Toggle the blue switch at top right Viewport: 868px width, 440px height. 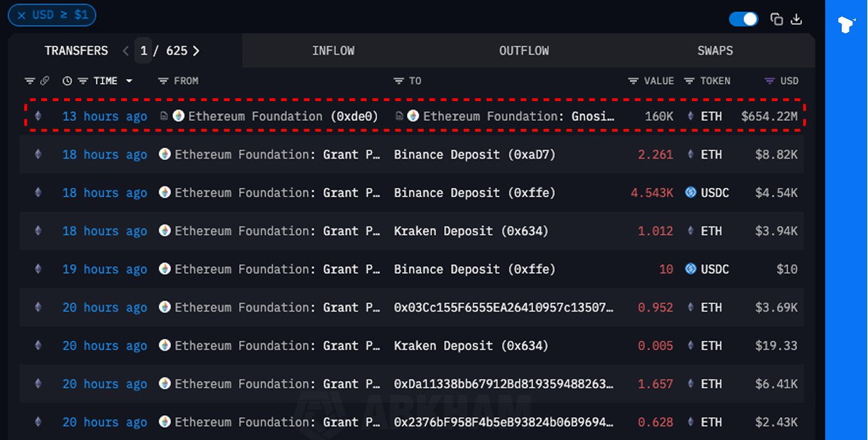744,19
